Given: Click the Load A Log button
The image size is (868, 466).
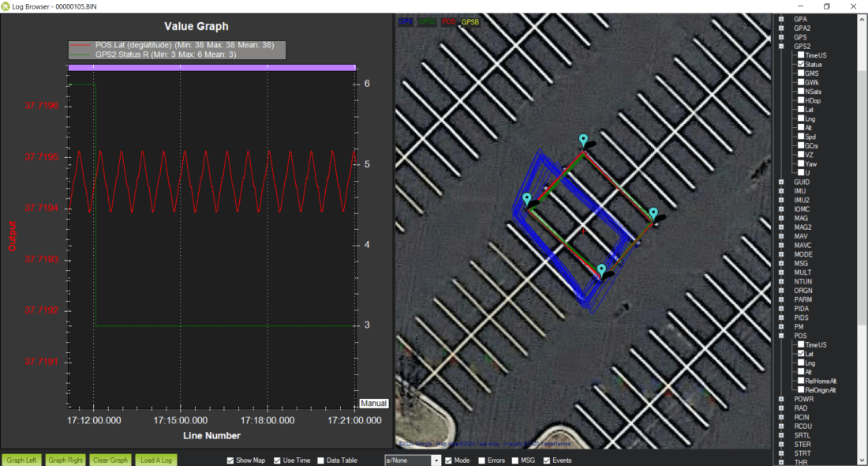Looking at the screenshot, I should [156, 460].
